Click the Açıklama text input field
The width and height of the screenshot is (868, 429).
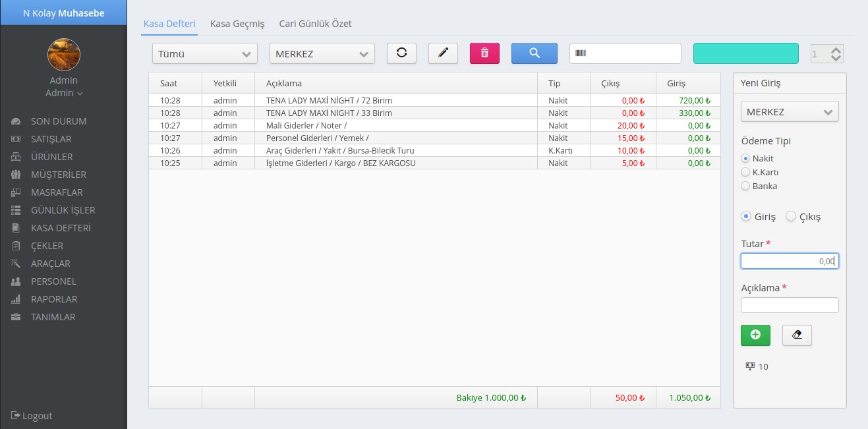(790, 305)
